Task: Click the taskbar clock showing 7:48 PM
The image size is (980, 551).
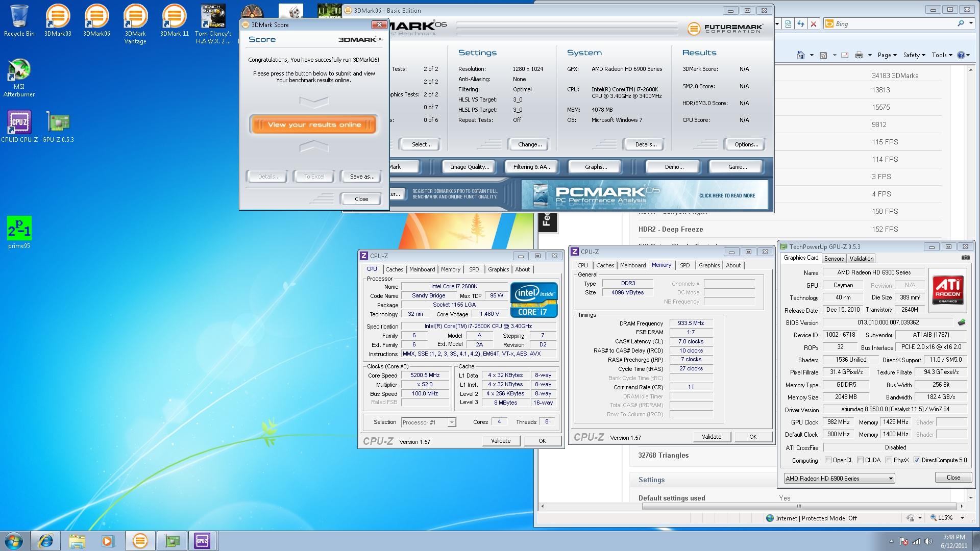Action: coord(953,541)
